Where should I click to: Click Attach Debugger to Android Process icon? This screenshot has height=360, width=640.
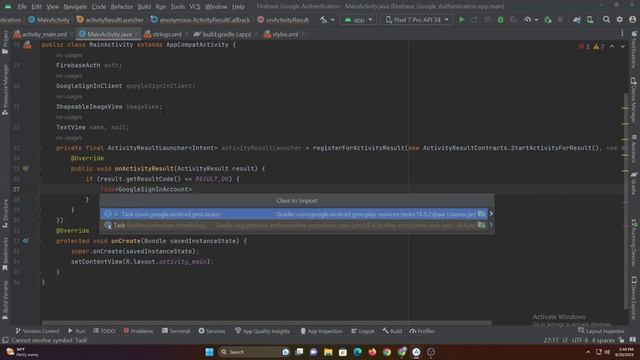(x=548, y=20)
